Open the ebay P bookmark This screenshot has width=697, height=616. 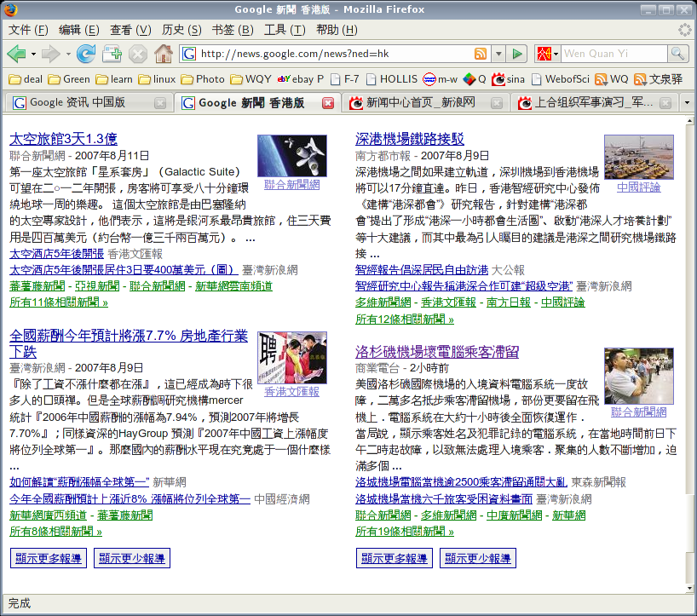click(301, 79)
